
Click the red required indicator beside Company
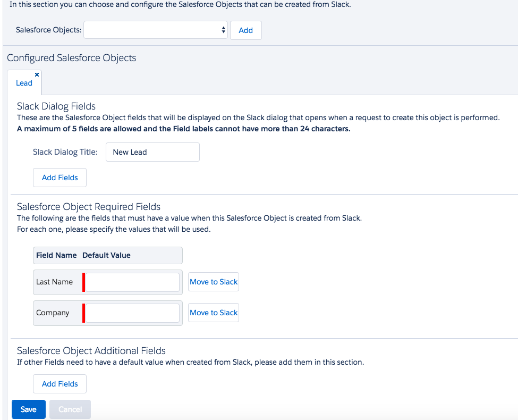point(84,313)
